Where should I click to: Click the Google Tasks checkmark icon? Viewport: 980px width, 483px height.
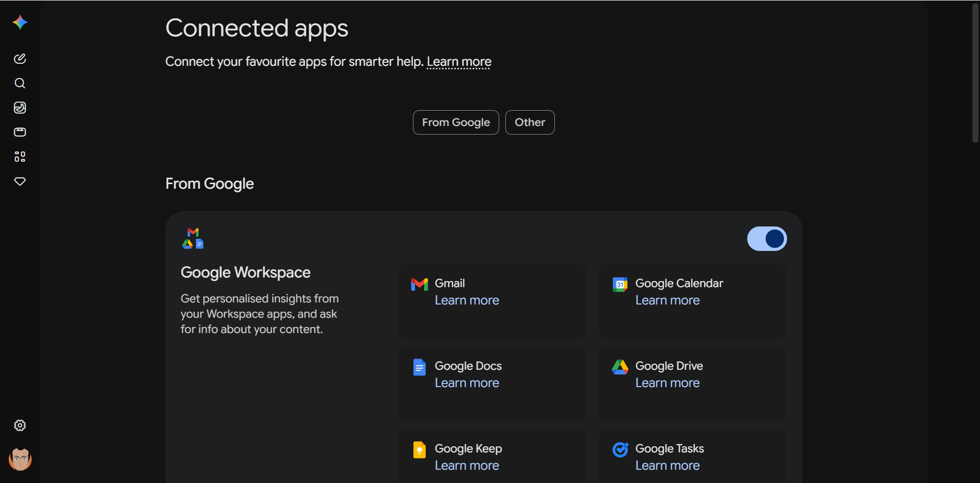click(620, 449)
